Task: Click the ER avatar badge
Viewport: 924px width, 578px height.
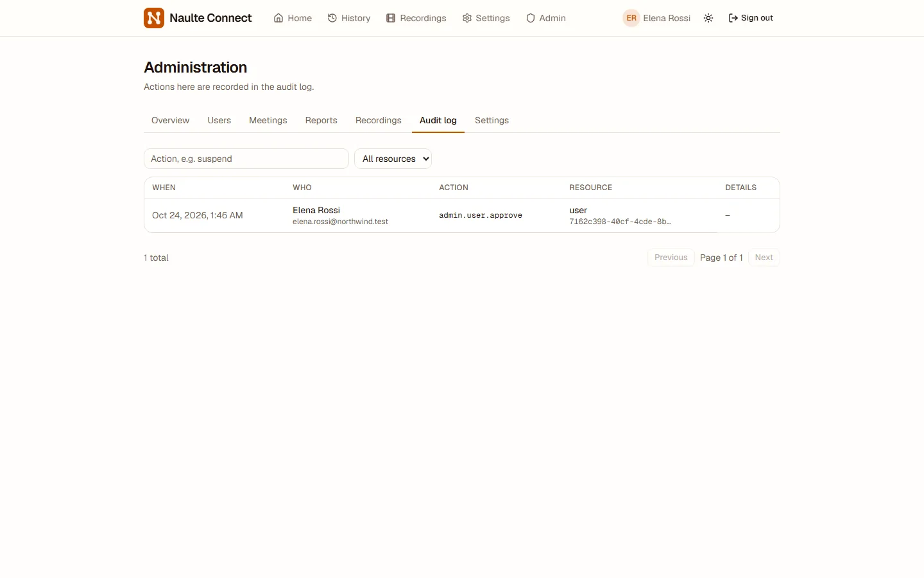Action: 631,18
